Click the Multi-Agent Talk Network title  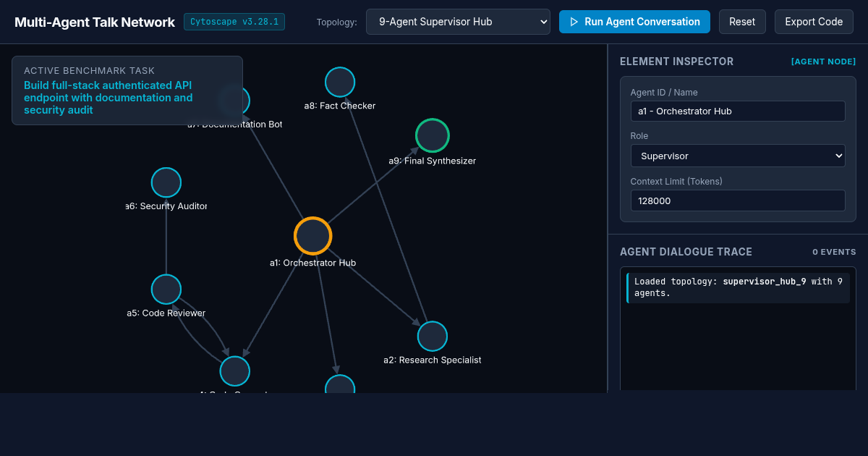[x=95, y=22]
